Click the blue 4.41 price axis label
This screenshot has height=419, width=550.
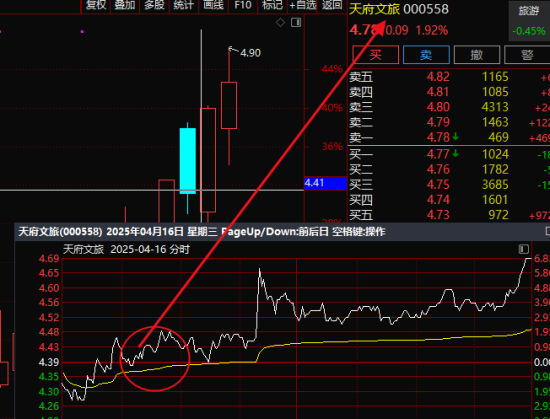point(325,183)
